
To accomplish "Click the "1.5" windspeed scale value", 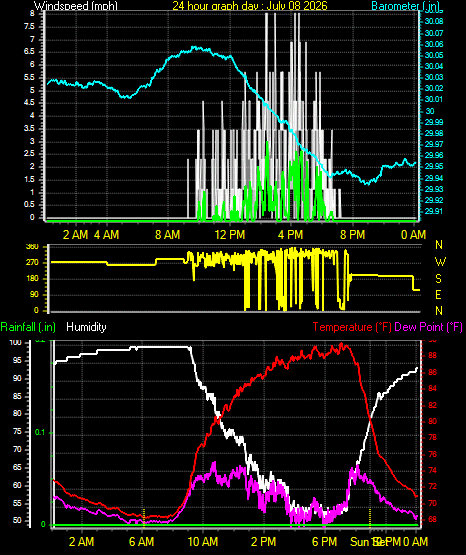I will tap(30, 179).
